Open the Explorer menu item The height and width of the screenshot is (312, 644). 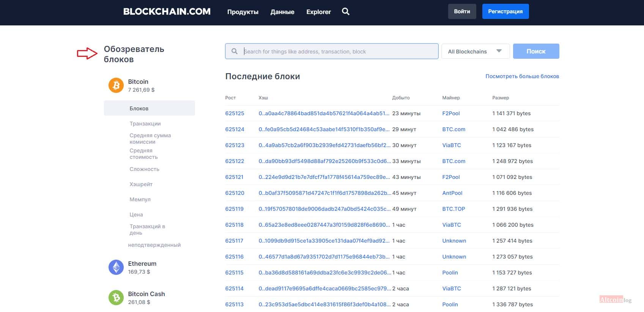coord(318,12)
